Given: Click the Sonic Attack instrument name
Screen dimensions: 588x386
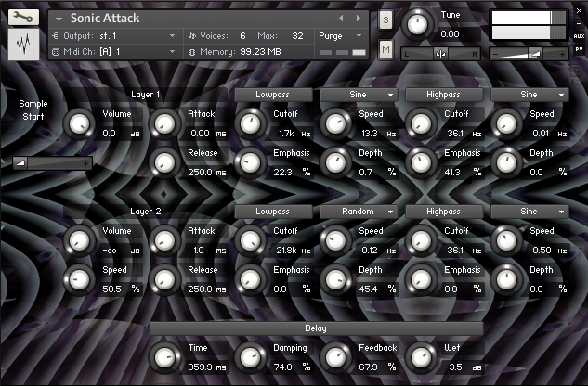Looking at the screenshot, I should [x=105, y=18].
